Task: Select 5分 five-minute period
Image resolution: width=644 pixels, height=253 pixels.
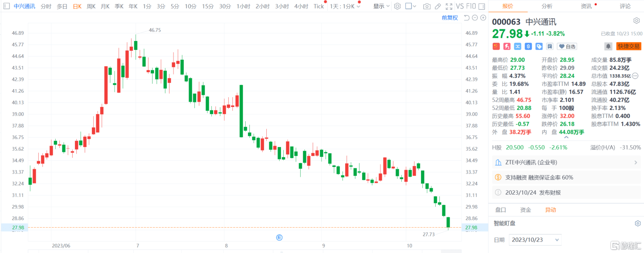Action: (x=175, y=7)
